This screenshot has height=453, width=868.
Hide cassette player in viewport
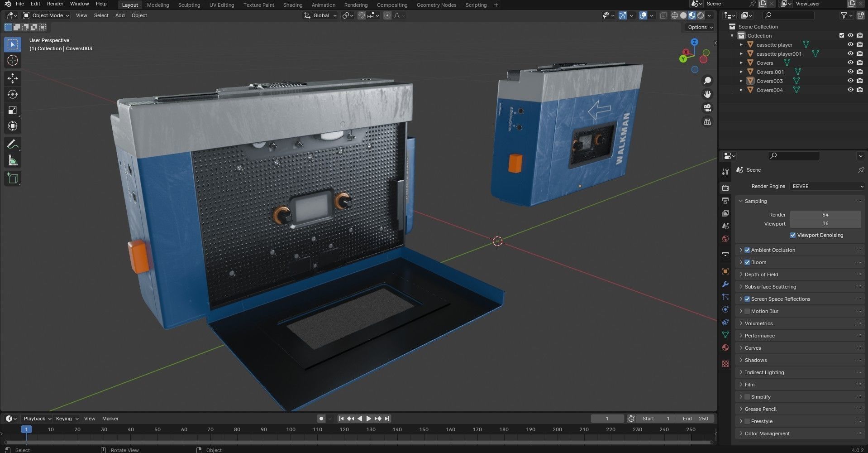click(850, 44)
